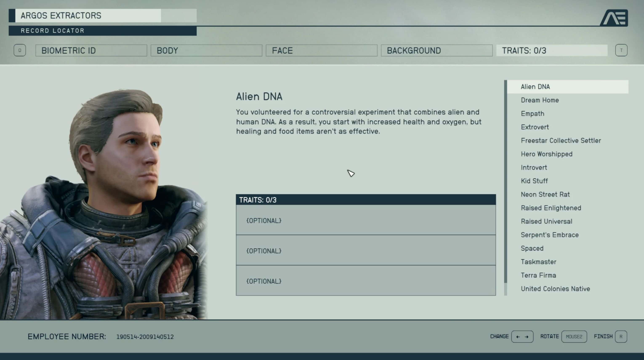Image resolution: width=644 pixels, height=360 pixels.
Task: Open the Biometric ID tab
Action: [91, 51]
